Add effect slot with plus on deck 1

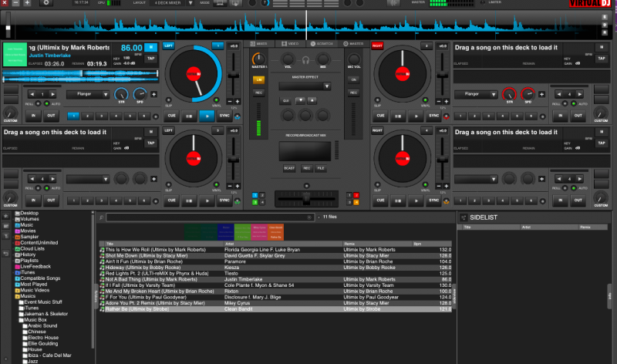pyautogui.click(x=153, y=94)
